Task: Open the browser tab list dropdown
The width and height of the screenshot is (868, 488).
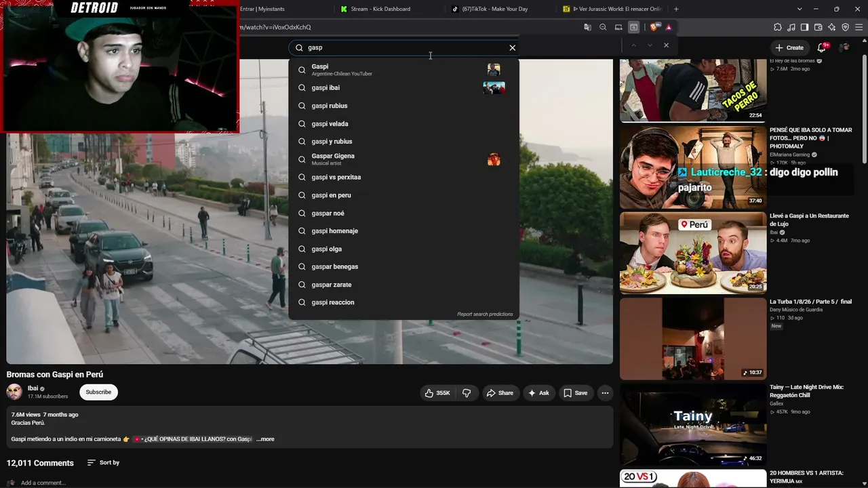Action: coord(800,9)
